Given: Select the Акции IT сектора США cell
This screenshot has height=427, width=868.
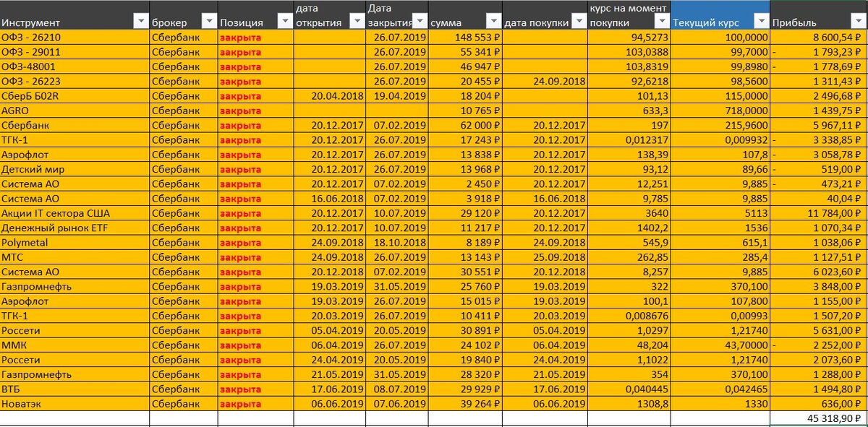Looking at the screenshot, I should click(75, 213).
